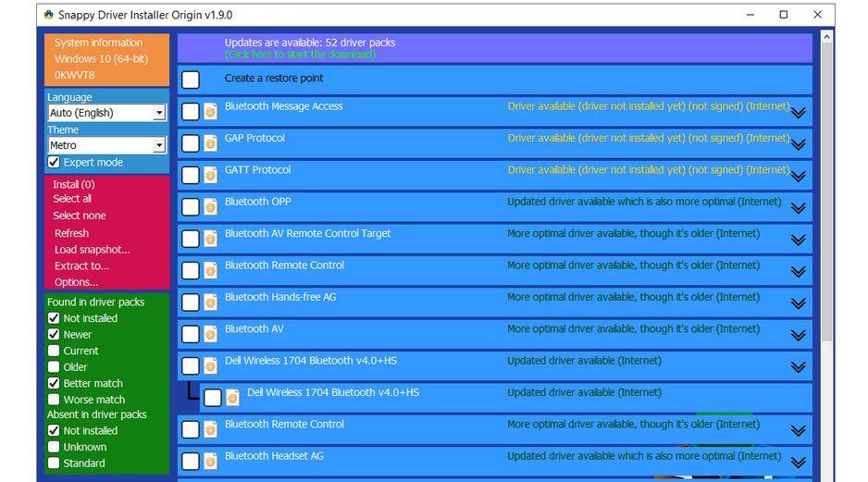The height and width of the screenshot is (482, 868).
Task: Click driver icon of indented Dell Wireless 1704 row
Action: [x=232, y=397]
